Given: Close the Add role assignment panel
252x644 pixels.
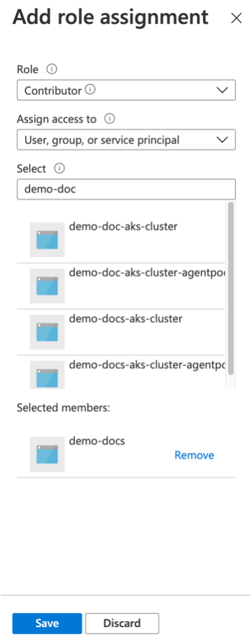Looking at the screenshot, I should (237, 18).
